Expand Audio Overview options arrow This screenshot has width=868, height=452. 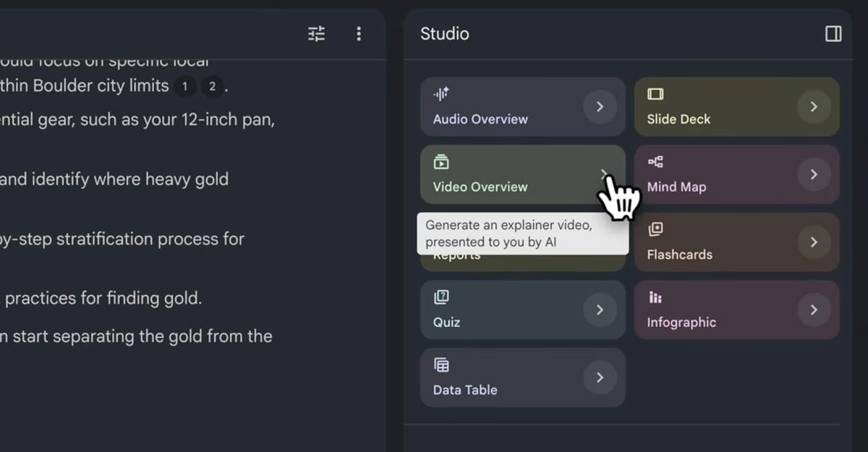[600, 106]
